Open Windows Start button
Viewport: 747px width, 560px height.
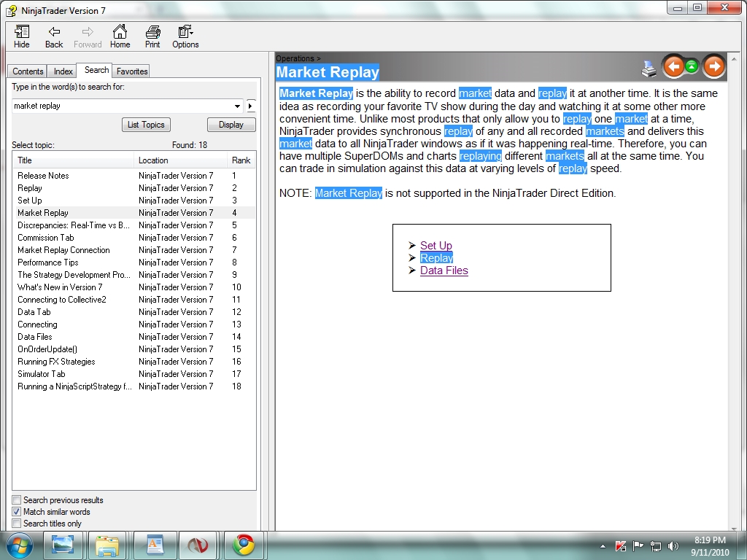click(x=19, y=545)
